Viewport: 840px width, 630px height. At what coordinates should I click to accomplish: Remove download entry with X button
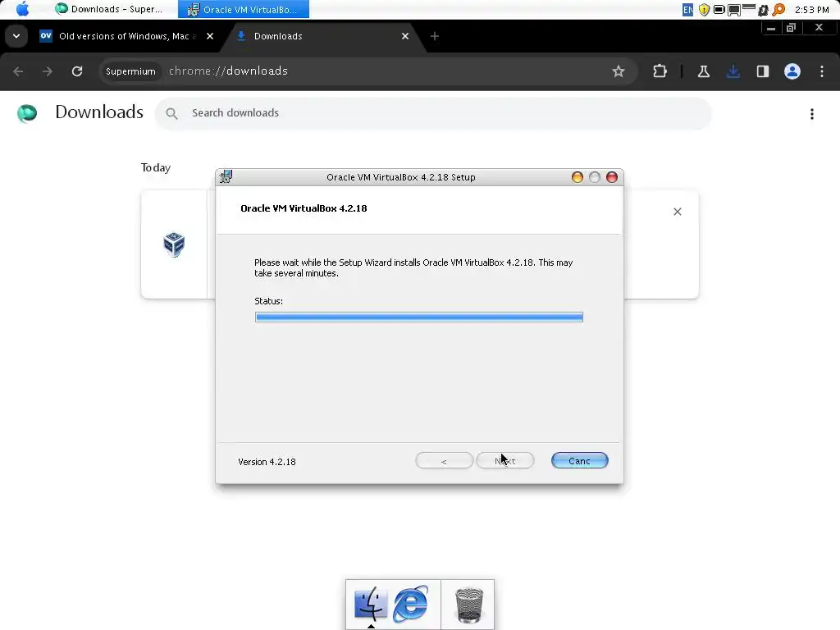[677, 212]
